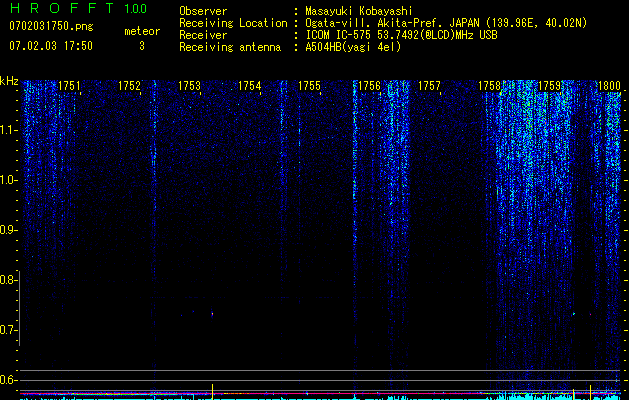Click the 1751 time marker
The height and width of the screenshot is (400, 629).
pyautogui.click(x=69, y=86)
